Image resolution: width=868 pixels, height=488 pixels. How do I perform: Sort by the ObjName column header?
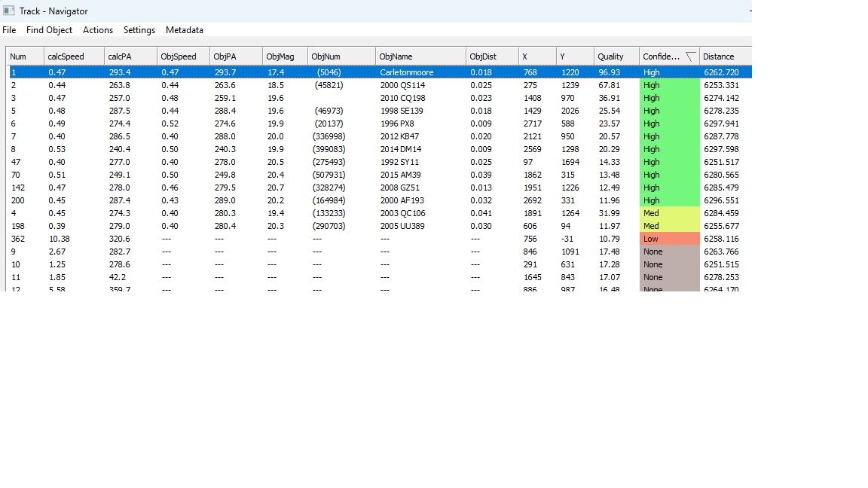(420, 56)
